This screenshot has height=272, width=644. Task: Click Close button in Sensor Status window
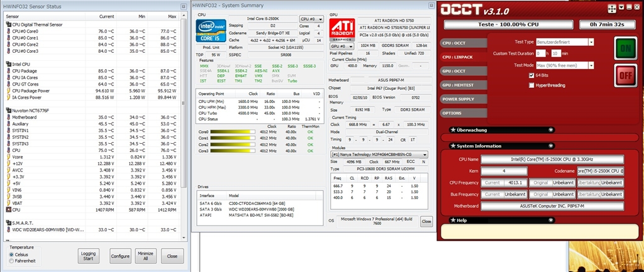click(172, 256)
